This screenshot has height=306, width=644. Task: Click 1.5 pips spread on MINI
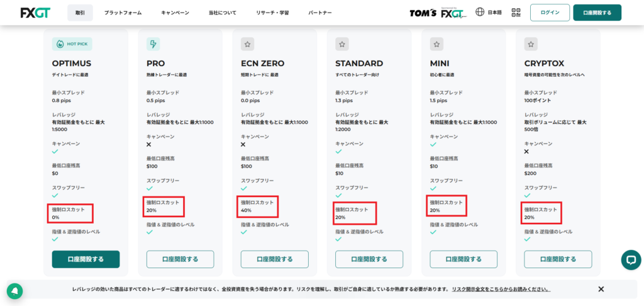(x=438, y=100)
